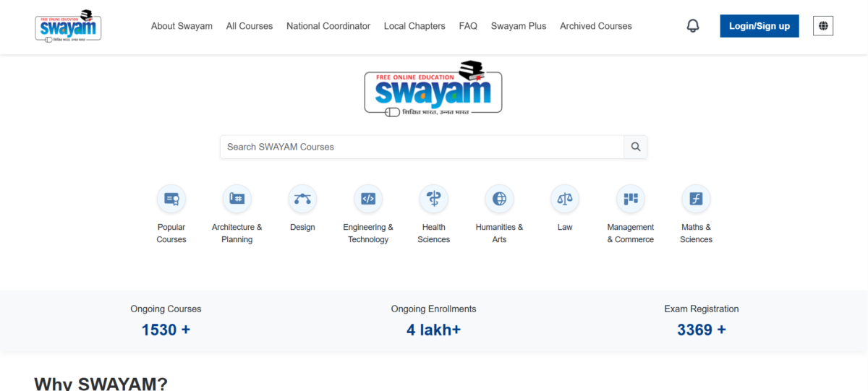The height and width of the screenshot is (391, 868).
Task: Click the Why SWAYAM? heading
Action: [101, 384]
